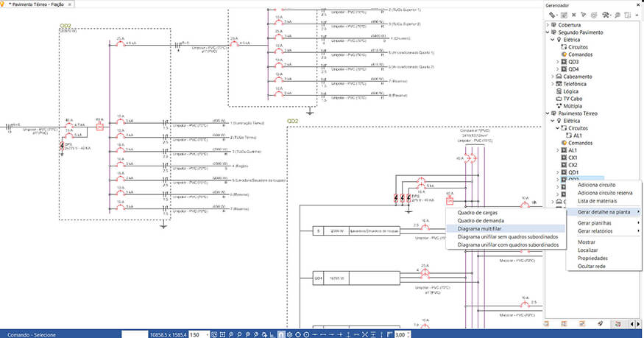
Task: Select Múltipla in the project tree
Action: (x=573, y=106)
